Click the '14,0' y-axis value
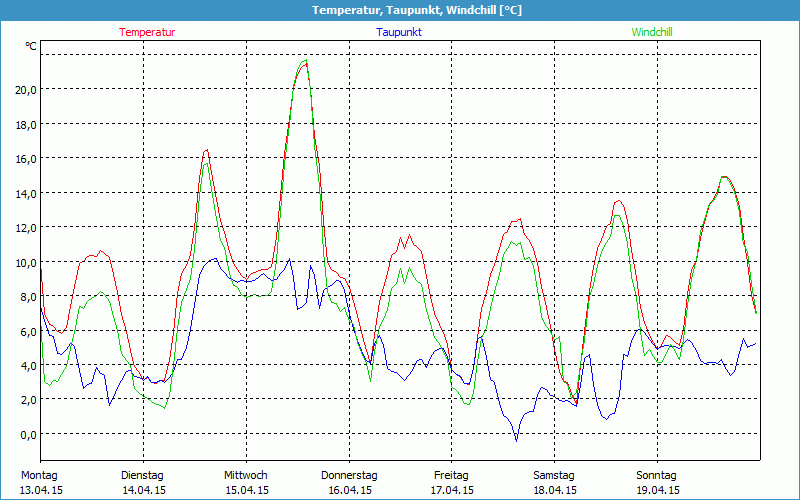The width and height of the screenshot is (800, 500). pos(26,193)
